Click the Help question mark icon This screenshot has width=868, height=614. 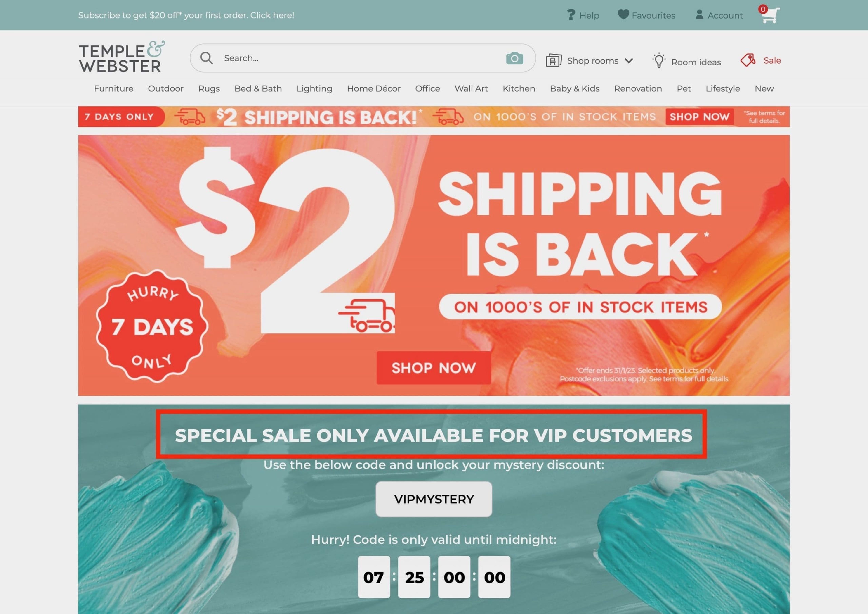point(571,15)
